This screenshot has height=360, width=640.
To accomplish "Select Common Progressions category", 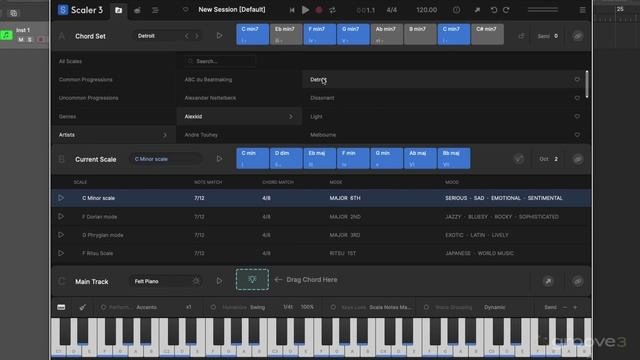I will pyautogui.click(x=85, y=80).
